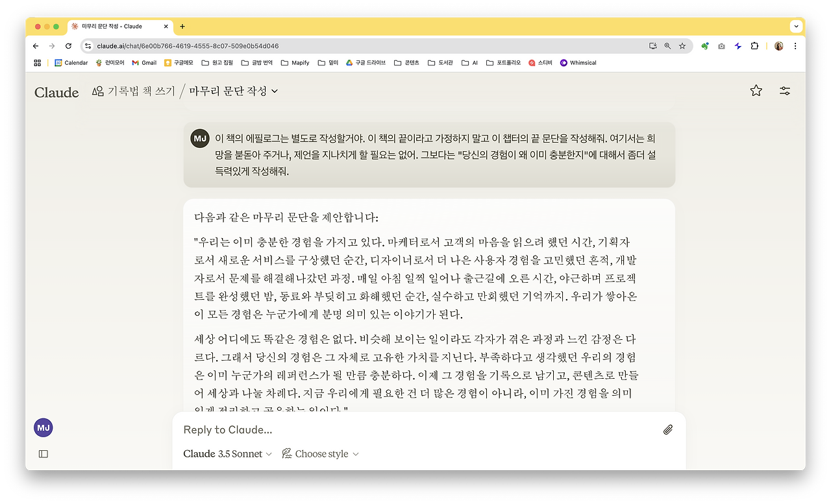Image resolution: width=831 pixels, height=504 pixels.
Task: Click the screenshot camera extension icon
Action: tap(721, 46)
